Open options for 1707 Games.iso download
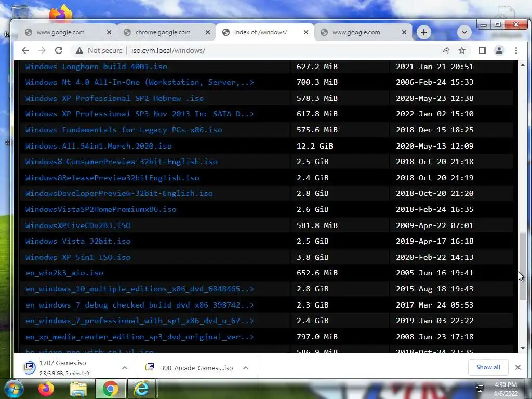Image resolution: width=532 pixels, height=399 pixels. tap(125, 368)
